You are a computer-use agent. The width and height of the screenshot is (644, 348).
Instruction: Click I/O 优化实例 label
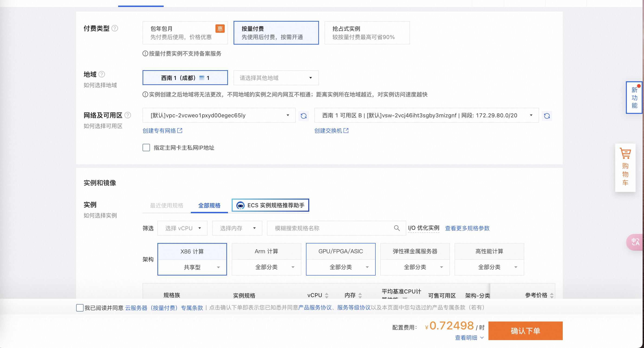tap(423, 228)
